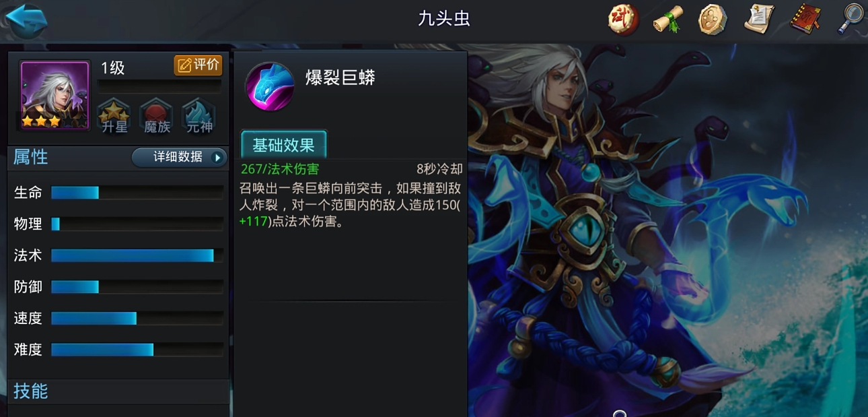
Task: Open the golden cookie coin icon
Action: 713,19
